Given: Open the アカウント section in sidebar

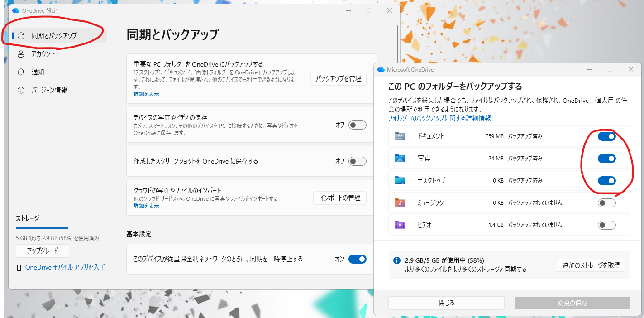Looking at the screenshot, I should (43, 54).
